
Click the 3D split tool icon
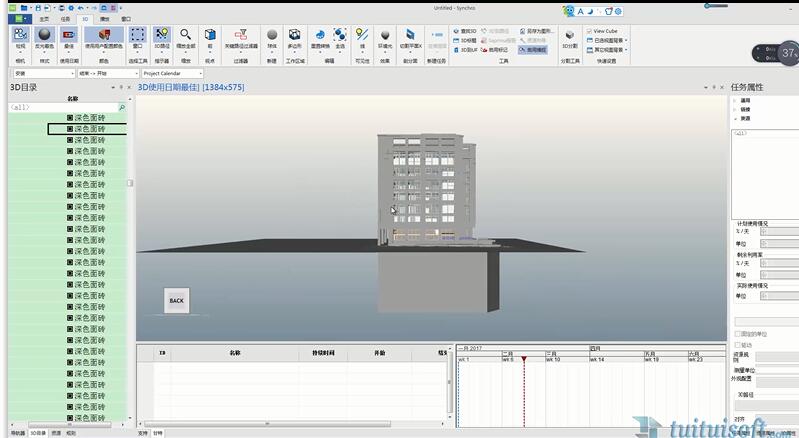tap(569, 37)
